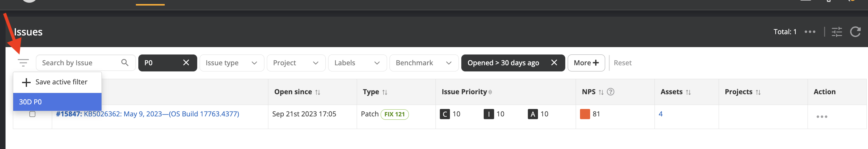Expand the Issue type dropdown

[x=232, y=63]
